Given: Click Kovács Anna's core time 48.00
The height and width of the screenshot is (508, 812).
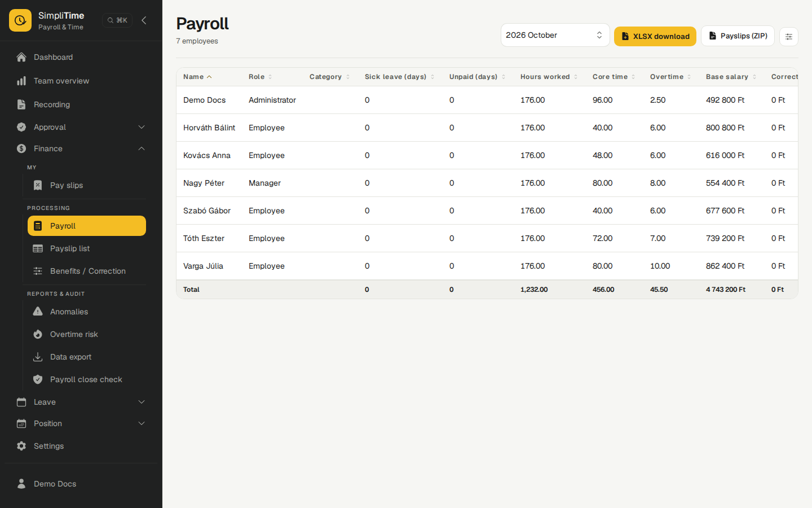Looking at the screenshot, I should [x=602, y=155].
